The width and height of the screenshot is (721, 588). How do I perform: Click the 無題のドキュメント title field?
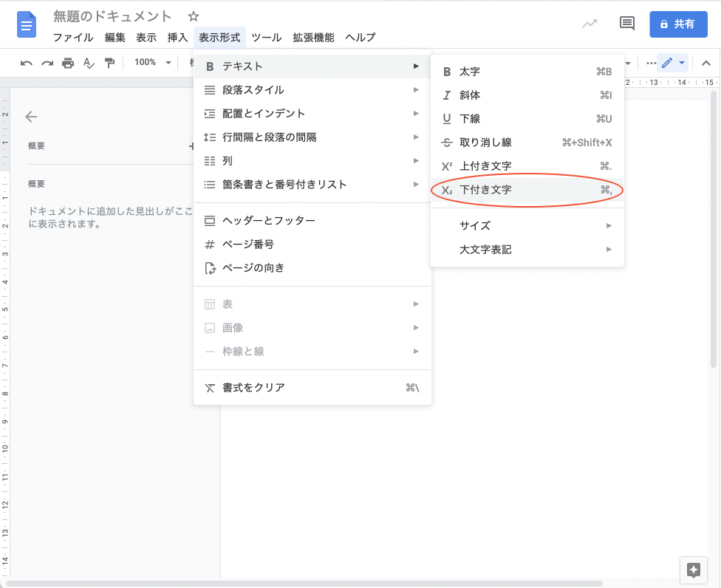click(x=112, y=16)
